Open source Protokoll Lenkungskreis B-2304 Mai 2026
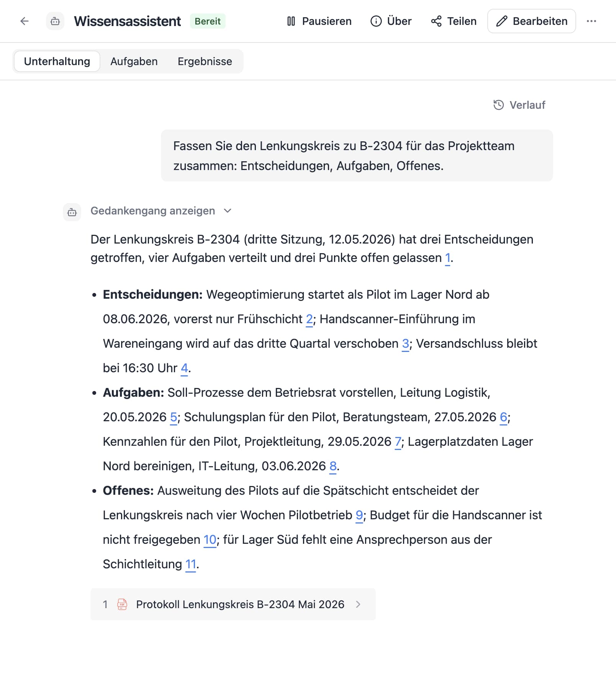The image size is (616, 674). coord(233,604)
